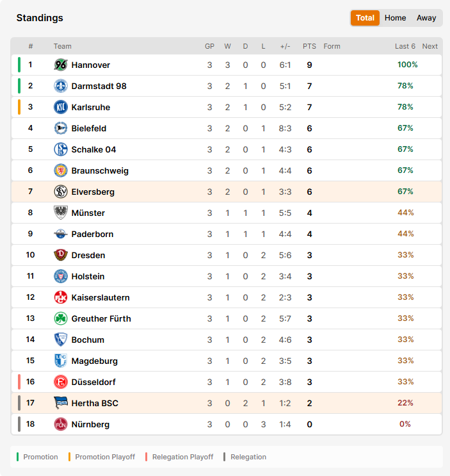Click Hannover's 100% form percentage
Screen dimensions: 450x476
[x=407, y=64]
